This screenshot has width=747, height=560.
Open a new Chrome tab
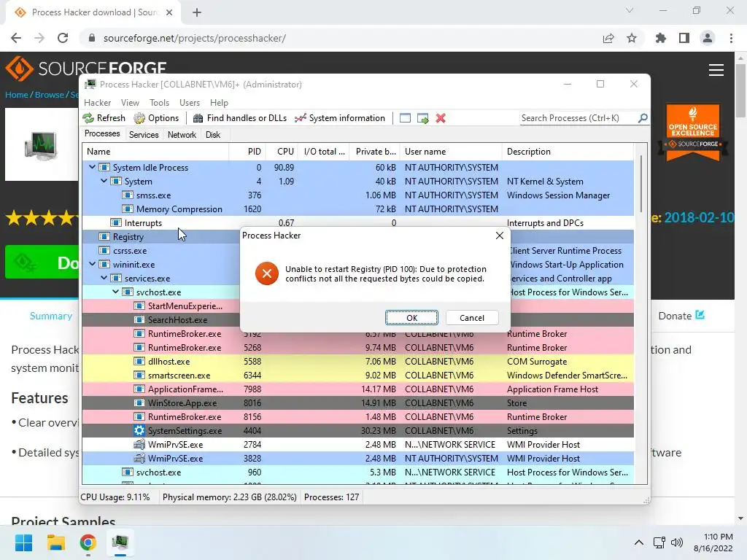click(x=197, y=12)
